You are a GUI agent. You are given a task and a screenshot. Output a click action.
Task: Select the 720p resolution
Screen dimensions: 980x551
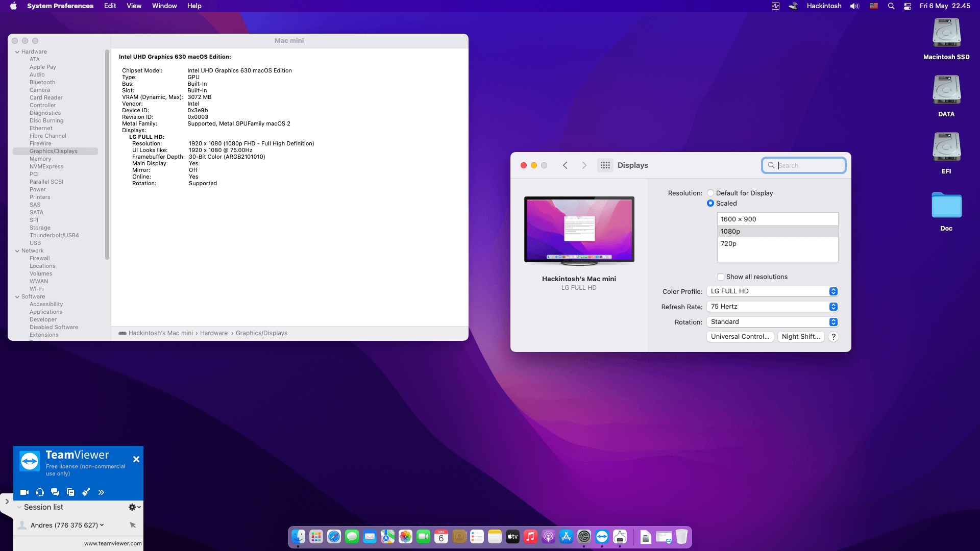point(777,244)
